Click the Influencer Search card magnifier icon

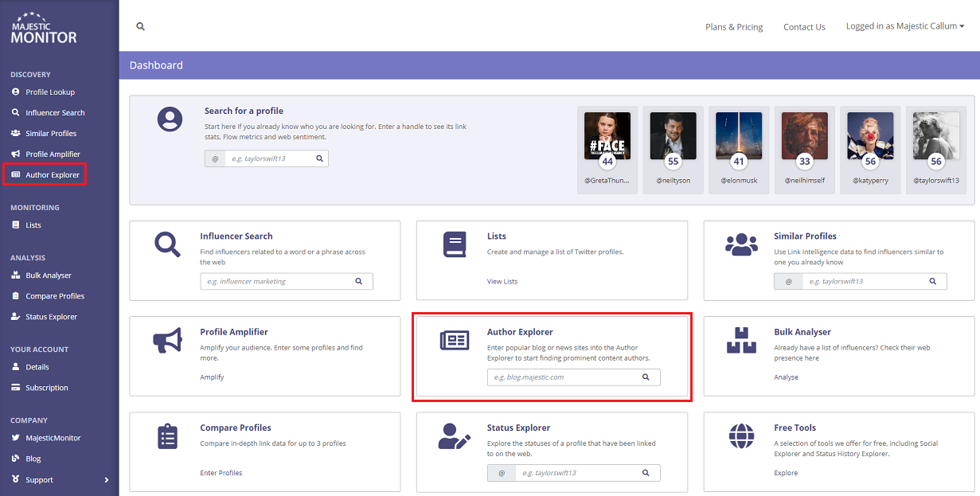[x=167, y=244]
